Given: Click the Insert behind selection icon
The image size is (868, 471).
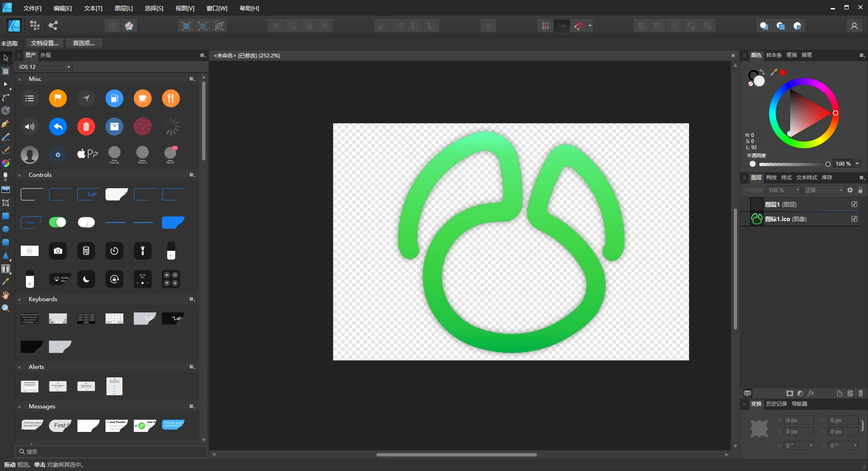Looking at the screenshot, I should click(764, 26).
